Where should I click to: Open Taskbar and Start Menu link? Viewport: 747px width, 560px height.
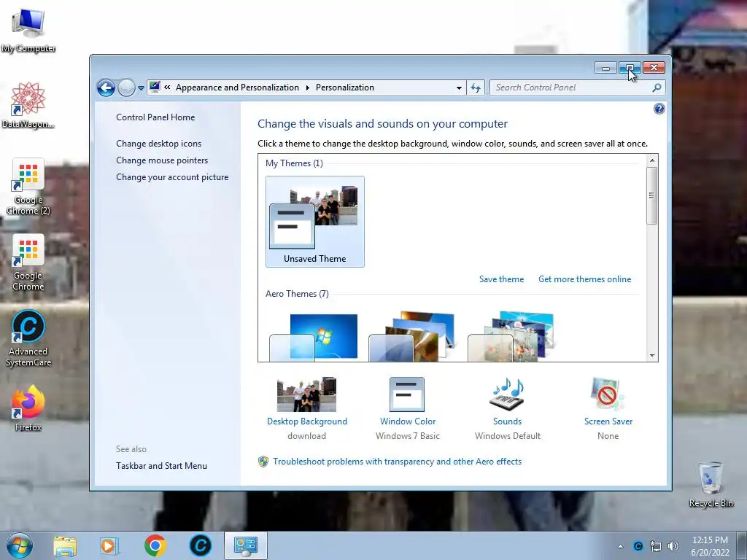pos(161,466)
